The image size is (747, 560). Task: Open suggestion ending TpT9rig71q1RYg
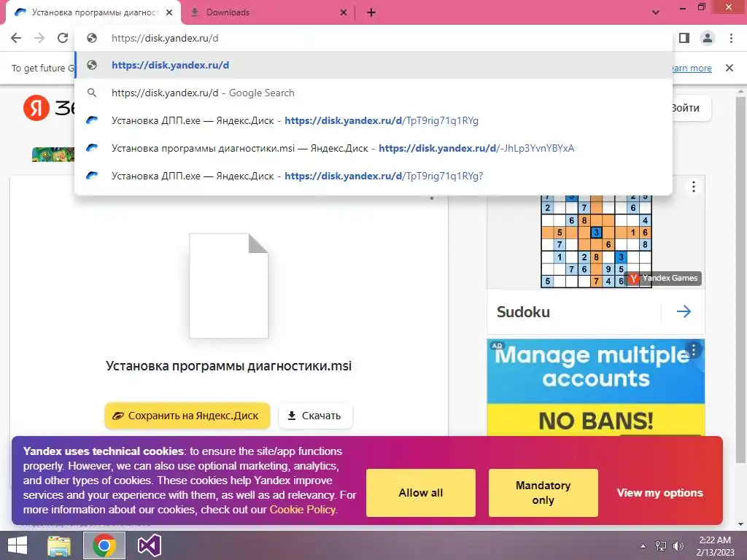tap(373, 120)
